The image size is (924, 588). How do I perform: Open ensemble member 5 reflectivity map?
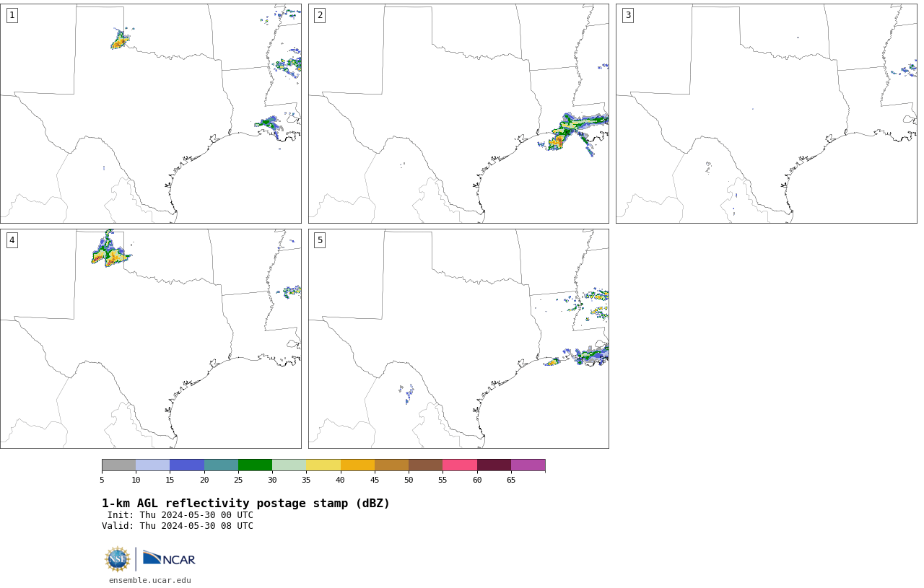click(x=458, y=338)
